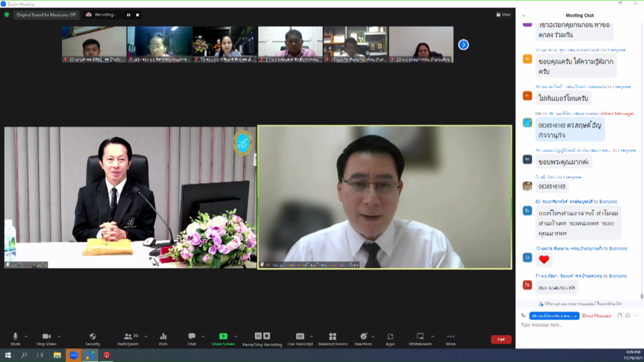Screen dimensions: 644x362
Task: Expand arrow beside Reactions
Action: tap(373, 337)
